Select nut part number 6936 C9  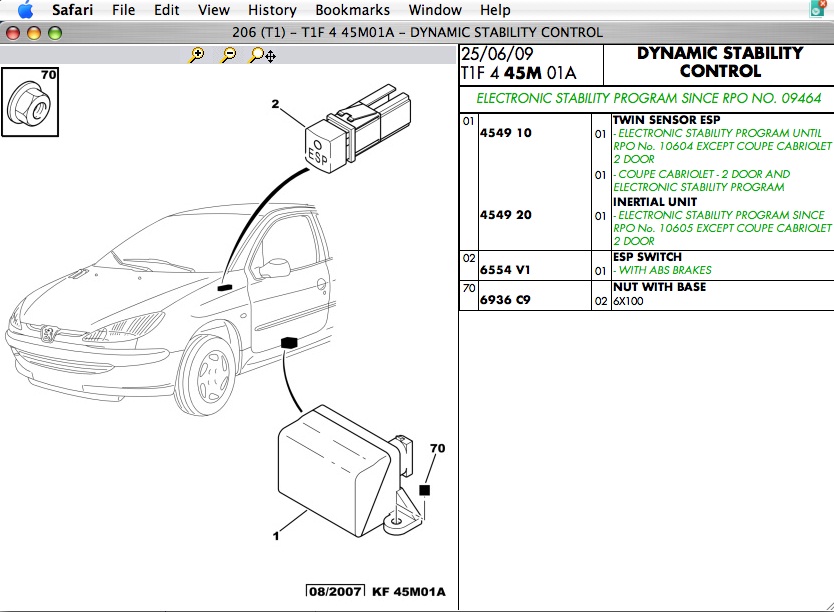click(505, 300)
